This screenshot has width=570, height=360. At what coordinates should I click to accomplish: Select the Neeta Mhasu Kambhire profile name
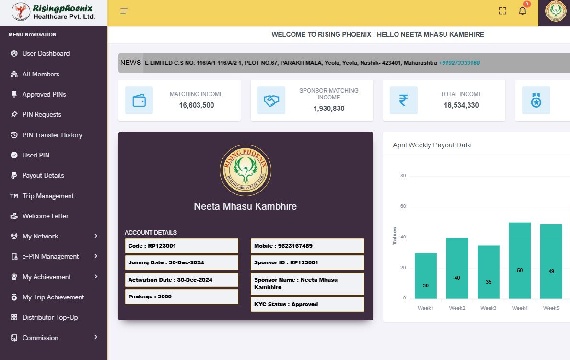coord(245,207)
